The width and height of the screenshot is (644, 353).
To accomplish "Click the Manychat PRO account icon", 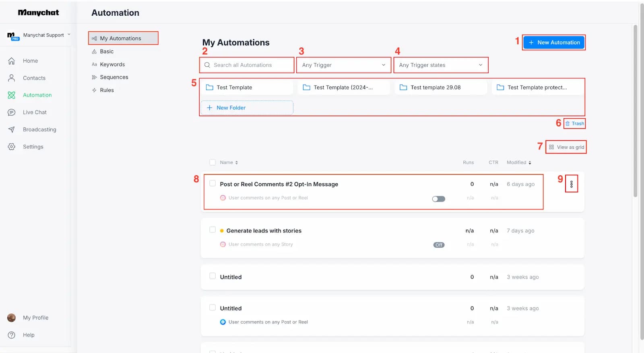I will 13,36.
